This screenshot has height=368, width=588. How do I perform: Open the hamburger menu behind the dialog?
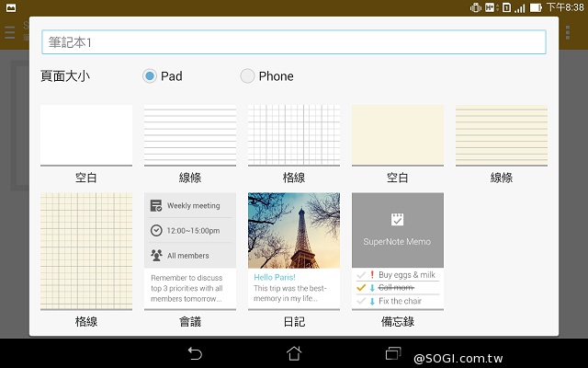coord(10,33)
